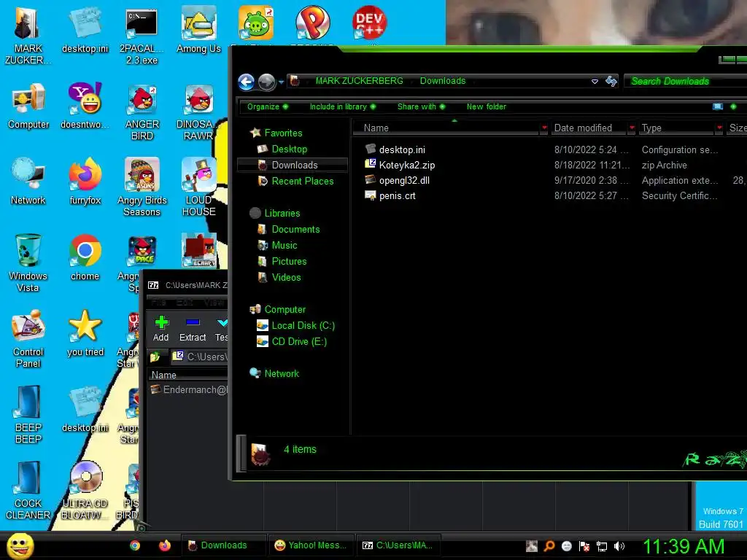
Task: Click the volume speaker tray icon
Action: tap(619, 546)
